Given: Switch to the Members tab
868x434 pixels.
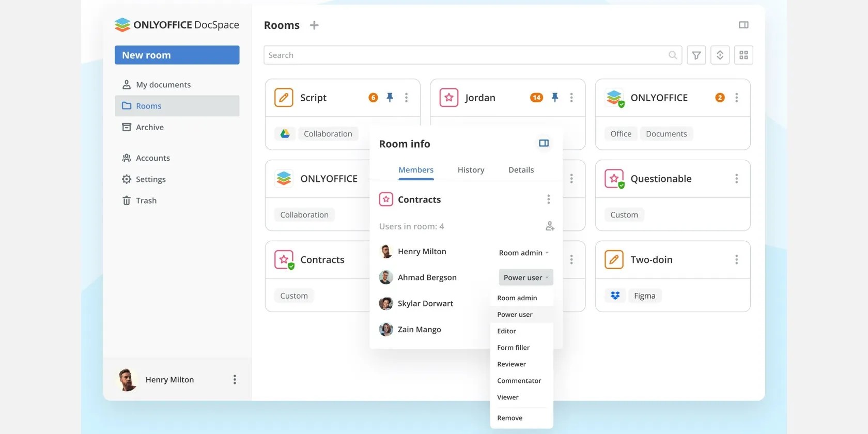Looking at the screenshot, I should tap(416, 170).
